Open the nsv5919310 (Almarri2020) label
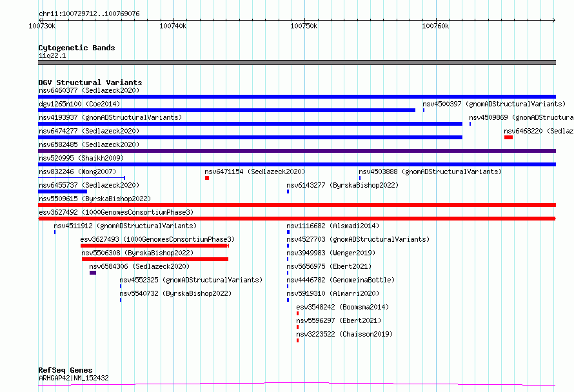The width and height of the screenshot is (574, 392). tap(333, 293)
